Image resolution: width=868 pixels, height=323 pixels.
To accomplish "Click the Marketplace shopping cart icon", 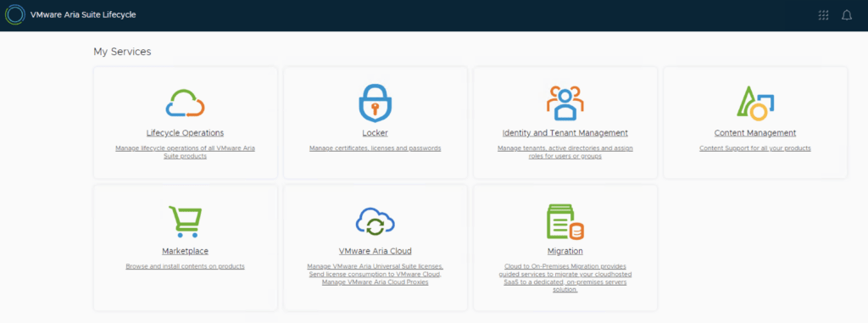I will [186, 221].
